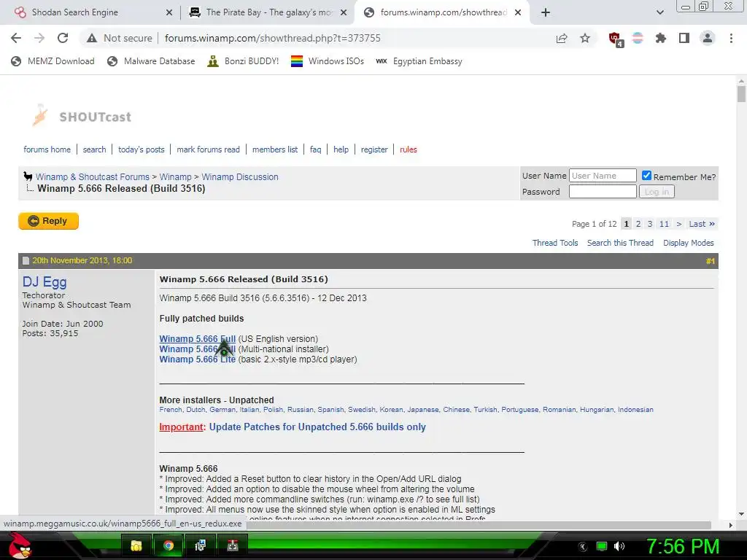The width and height of the screenshot is (747, 560).
Task: Open File Explorer from taskbar
Action: coord(136,545)
